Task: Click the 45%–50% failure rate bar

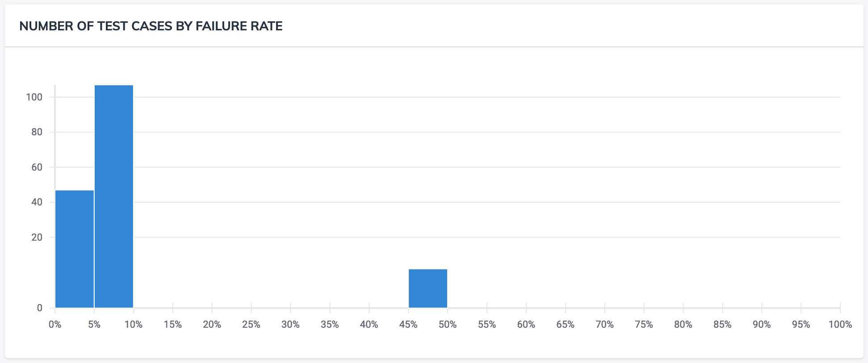Action: [428, 288]
